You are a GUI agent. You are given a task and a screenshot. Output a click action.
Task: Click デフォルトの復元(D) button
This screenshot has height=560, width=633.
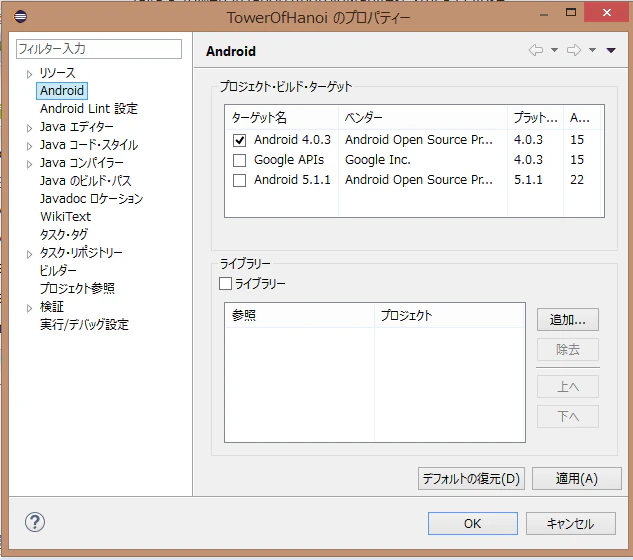pyautogui.click(x=471, y=479)
